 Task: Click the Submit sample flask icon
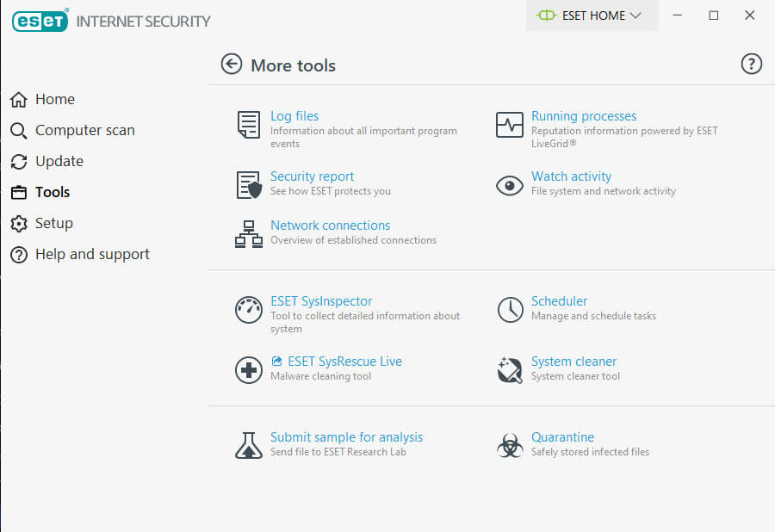point(249,446)
